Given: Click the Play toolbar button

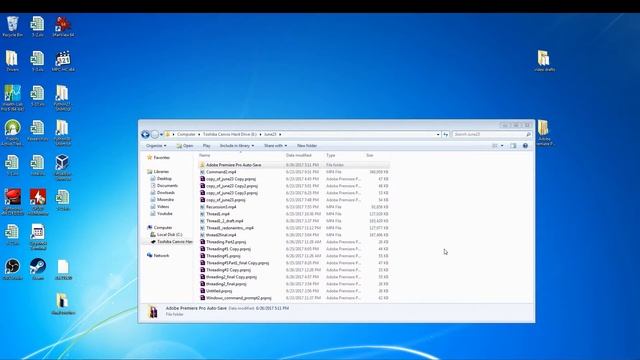Looking at the screenshot, I should 207,146.
